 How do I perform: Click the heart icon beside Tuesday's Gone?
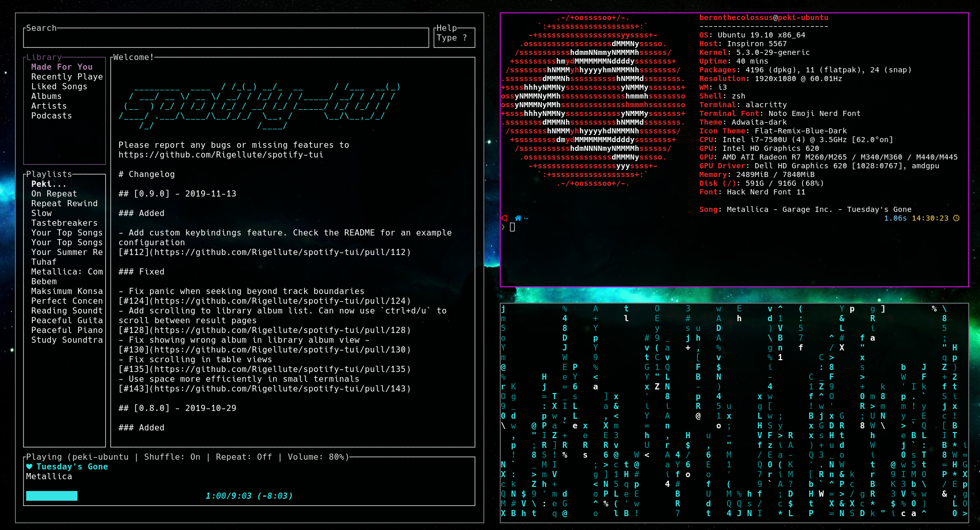tap(29, 467)
